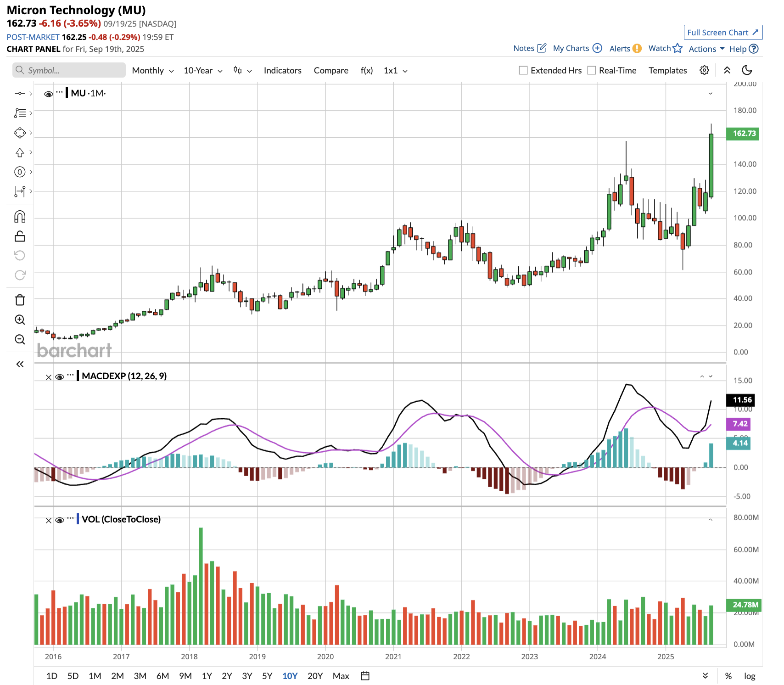Click the lock drawings icon
The height and width of the screenshot is (685, 784).
pos(20,236)
